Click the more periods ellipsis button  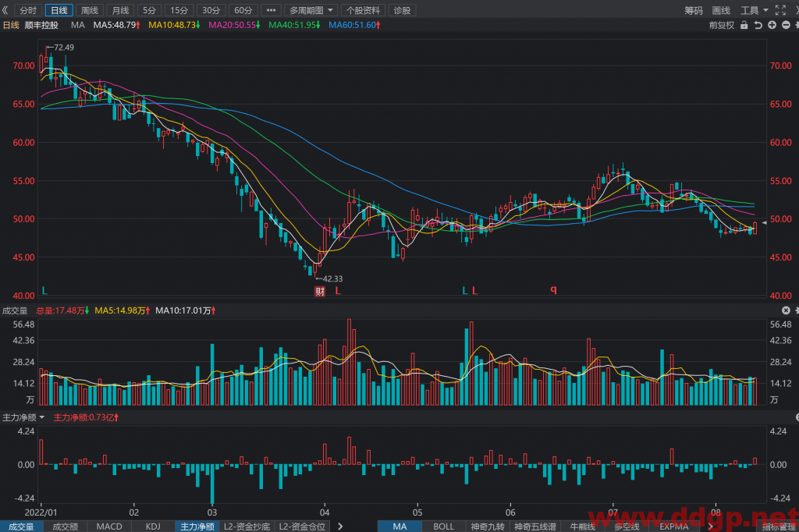point(271,10)
